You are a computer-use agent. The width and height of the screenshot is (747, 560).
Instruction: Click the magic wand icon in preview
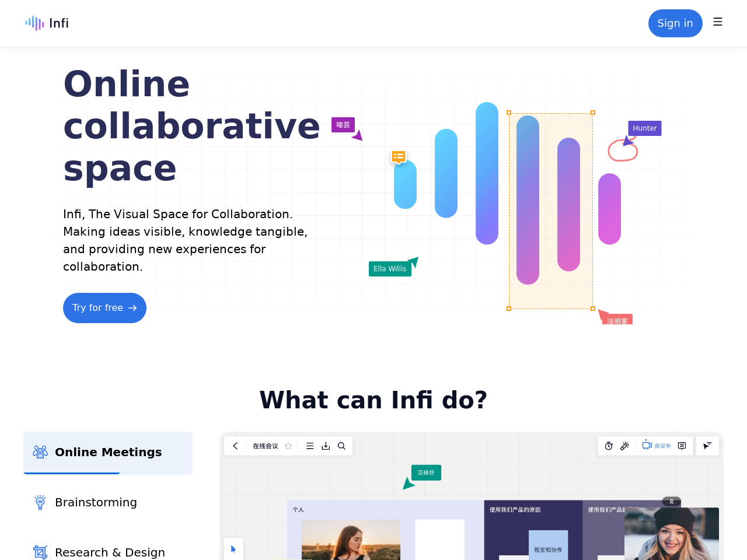click(624, 446)
